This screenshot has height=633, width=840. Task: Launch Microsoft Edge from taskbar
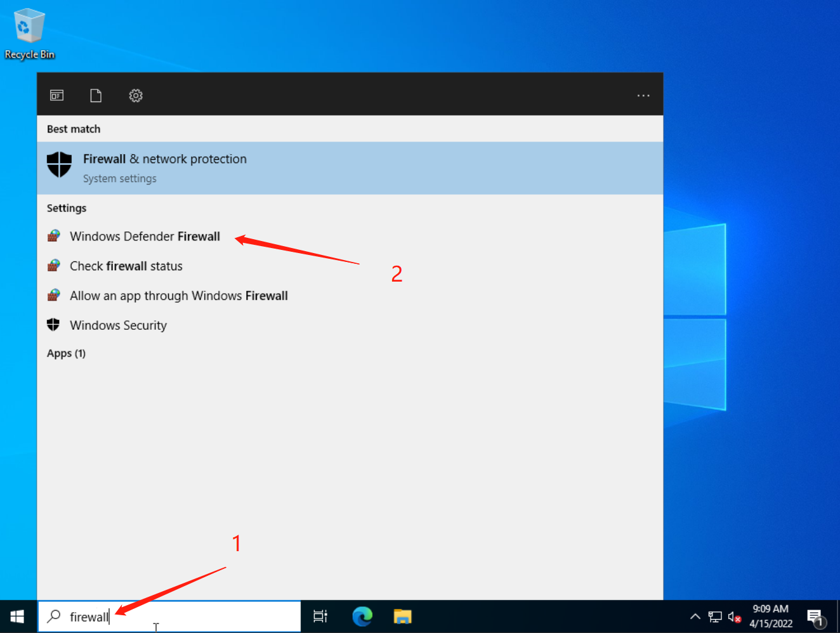pyautogui.click(x=362, y=617)
